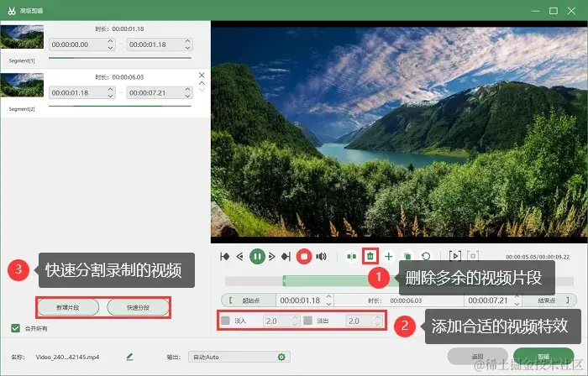Click Segment[1] duration text 00:00:01.18
This screenshot has width=588, height=376.
pos(128,29)
